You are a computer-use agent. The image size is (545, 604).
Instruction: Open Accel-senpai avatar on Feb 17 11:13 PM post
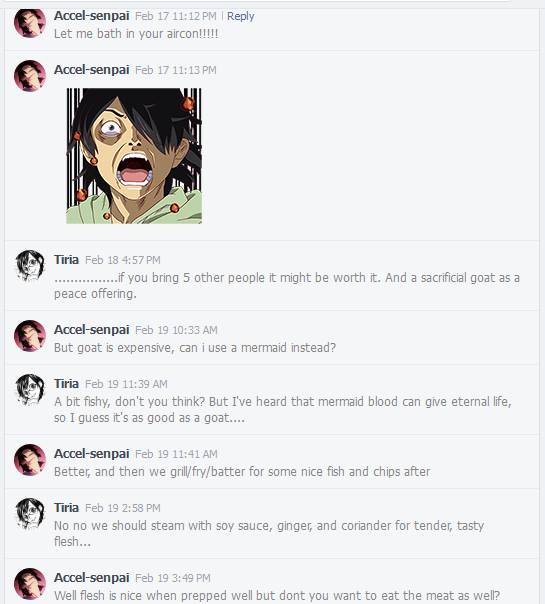coord(30,76)
